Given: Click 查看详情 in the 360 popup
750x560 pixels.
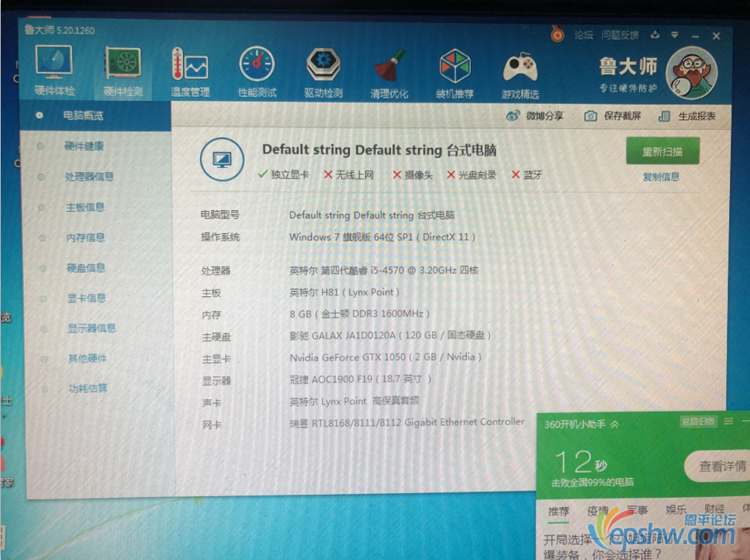Looking at the screenshot, I should point(720,466).
